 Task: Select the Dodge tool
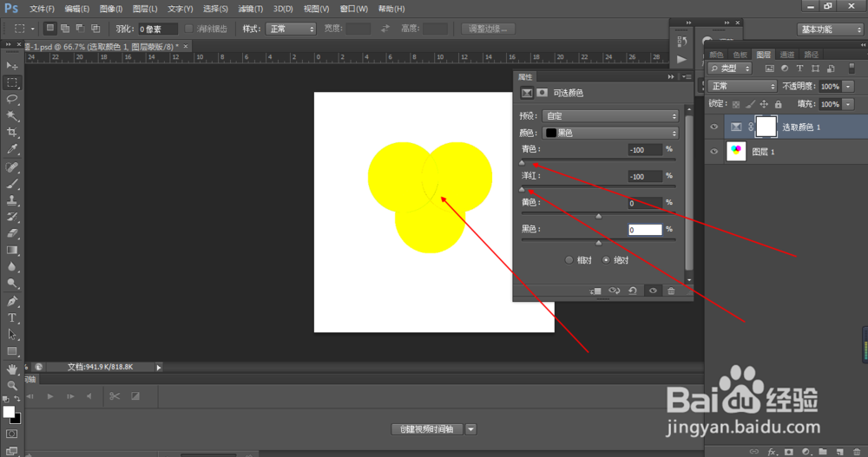(x=11, y=284)
